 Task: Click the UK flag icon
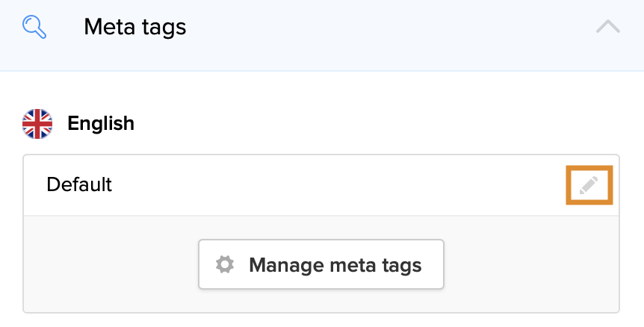[37, 124]
